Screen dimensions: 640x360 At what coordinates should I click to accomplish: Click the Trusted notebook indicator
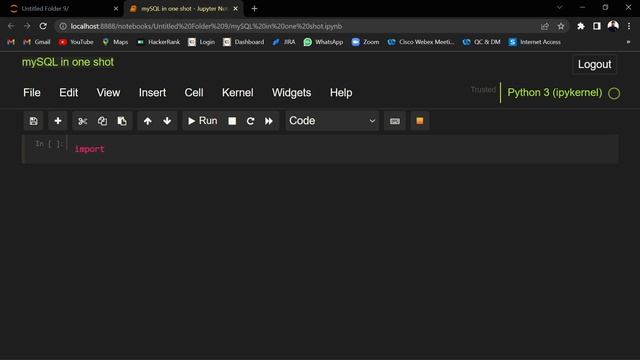(x=483, y=90)
